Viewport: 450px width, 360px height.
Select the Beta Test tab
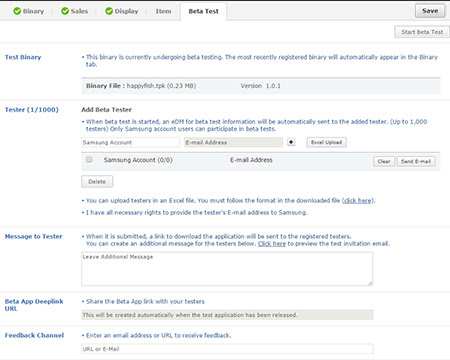(203, 11)
